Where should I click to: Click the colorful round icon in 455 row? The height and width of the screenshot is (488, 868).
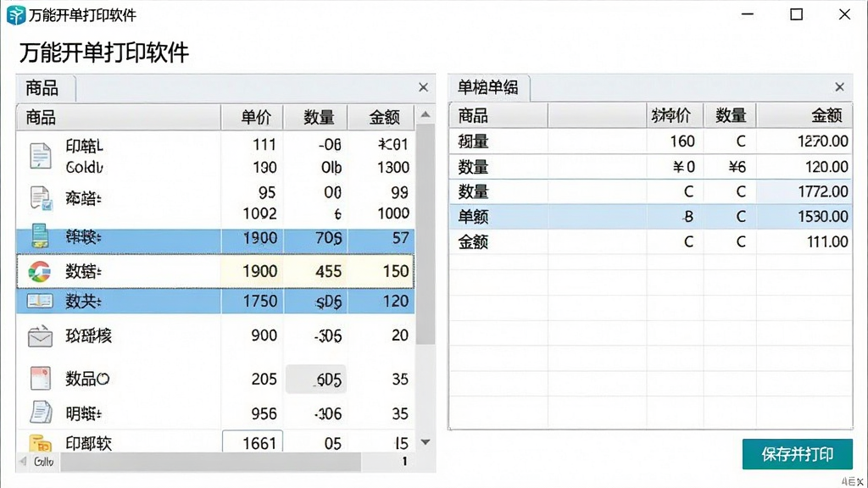pyautogui.click(x=40, y=272)
